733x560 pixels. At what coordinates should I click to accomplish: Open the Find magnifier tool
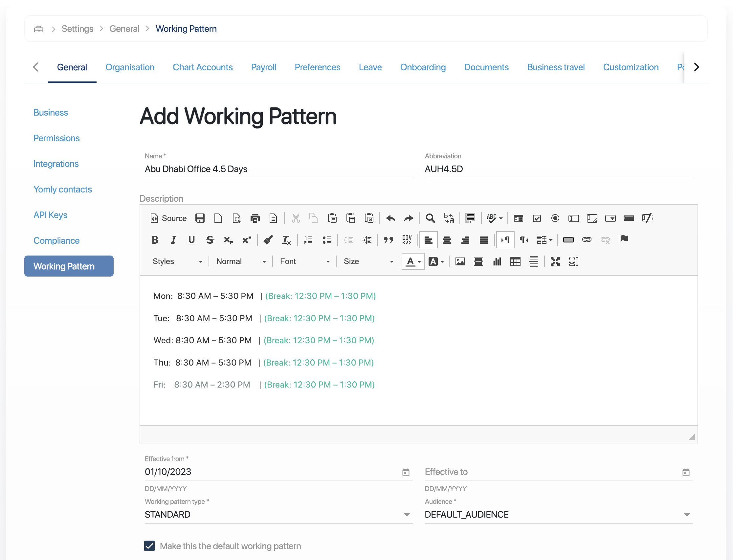(x=430, y=218)
